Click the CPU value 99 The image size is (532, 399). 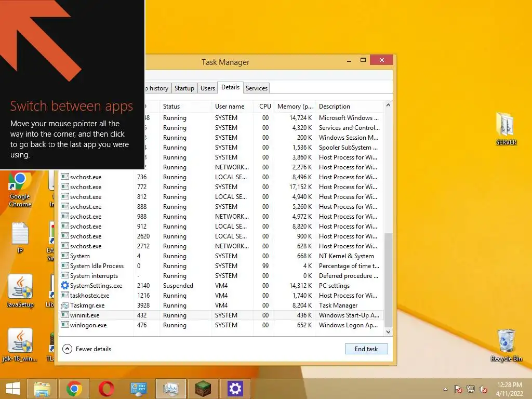click(x=265, y=265)
